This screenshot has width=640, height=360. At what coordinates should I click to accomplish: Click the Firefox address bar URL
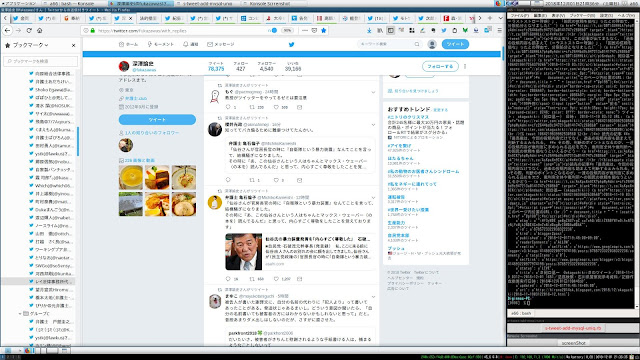click(142, 31)
